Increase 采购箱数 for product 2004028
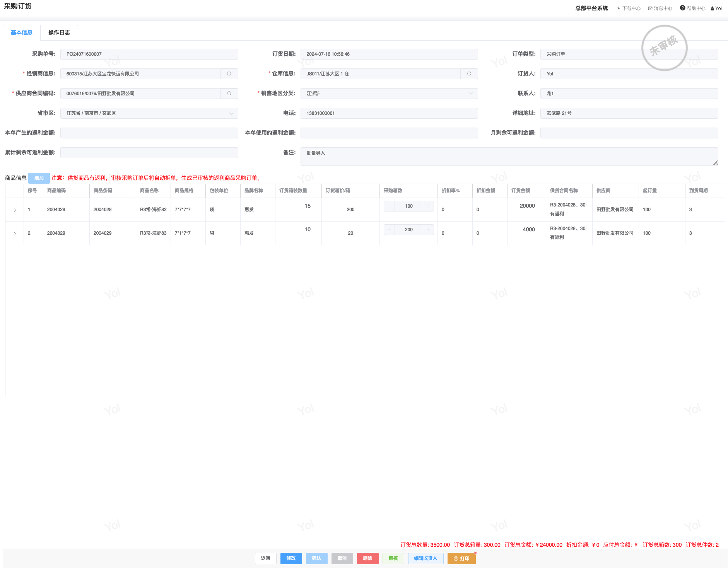 (429, 206)
